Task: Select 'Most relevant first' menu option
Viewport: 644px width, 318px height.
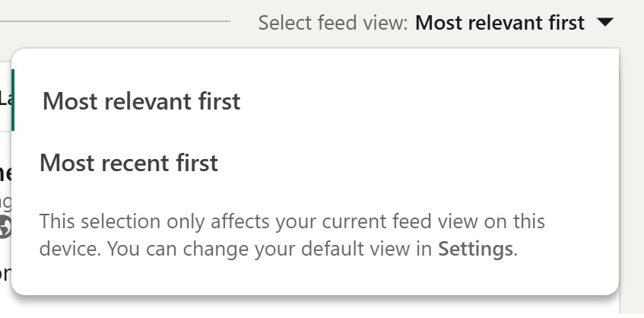Action: [x=141, y=101]
